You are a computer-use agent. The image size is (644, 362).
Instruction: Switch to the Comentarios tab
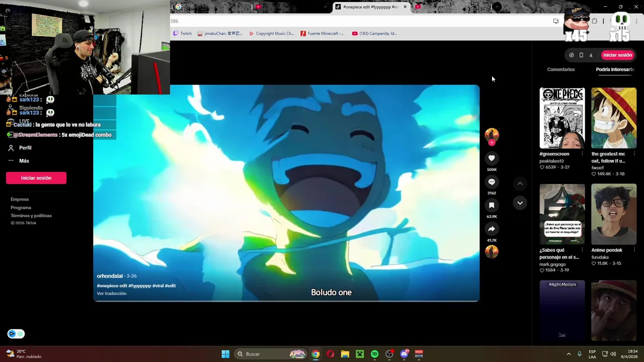[560, 69]
